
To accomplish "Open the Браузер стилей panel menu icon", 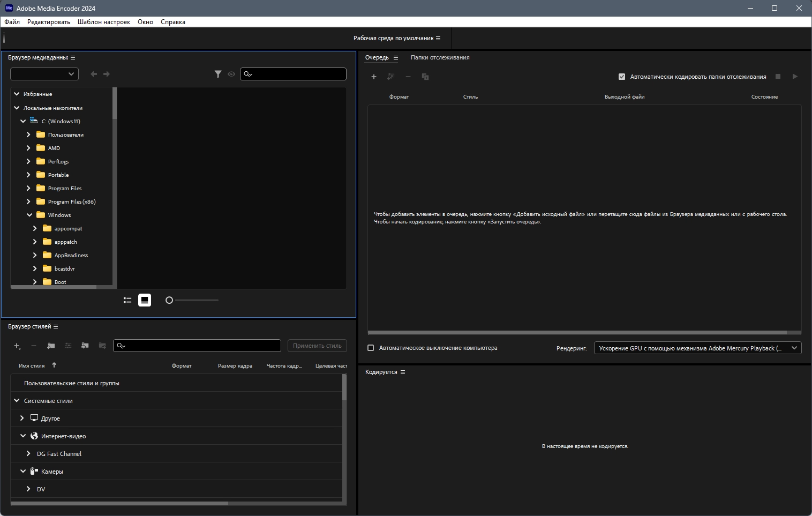I will pos(56,326).
